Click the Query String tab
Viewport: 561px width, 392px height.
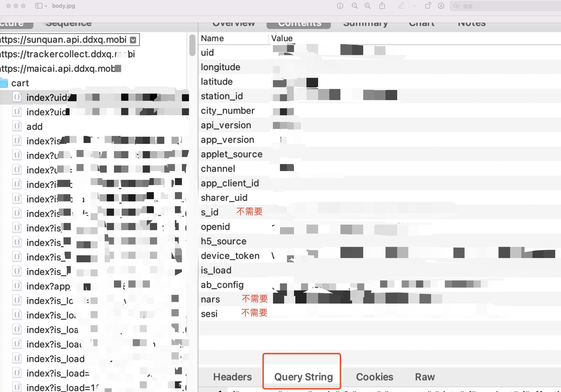pos(303,377)
